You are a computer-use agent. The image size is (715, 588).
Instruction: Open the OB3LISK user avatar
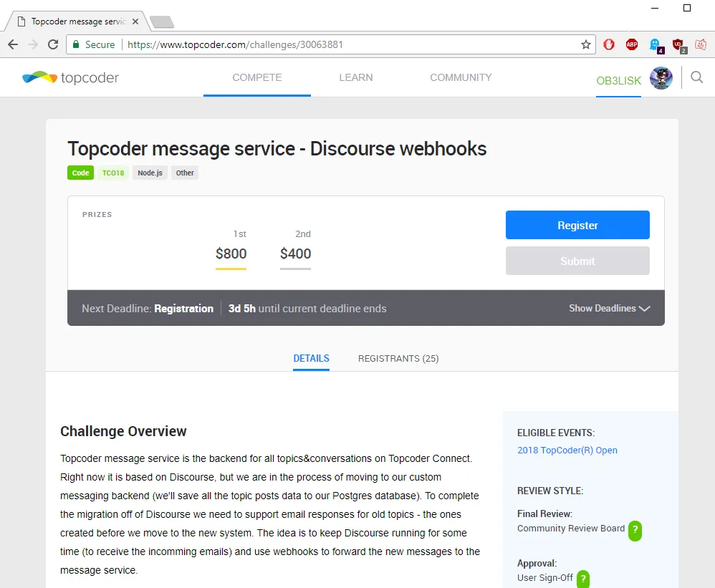click(x=661, y=78)
